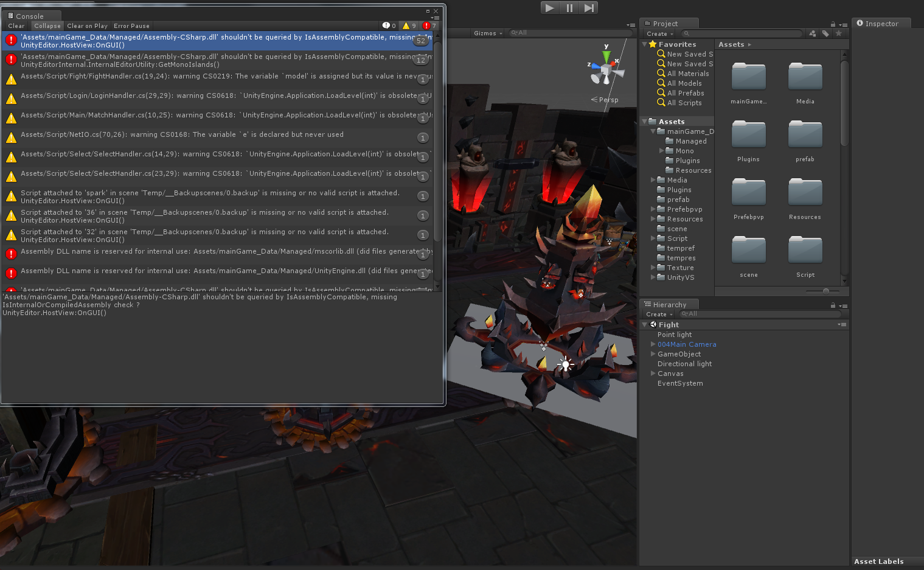Select the 'spark' missing script warning
The height and width of the screenshot is (570, 924).
(x=218, y=196)
